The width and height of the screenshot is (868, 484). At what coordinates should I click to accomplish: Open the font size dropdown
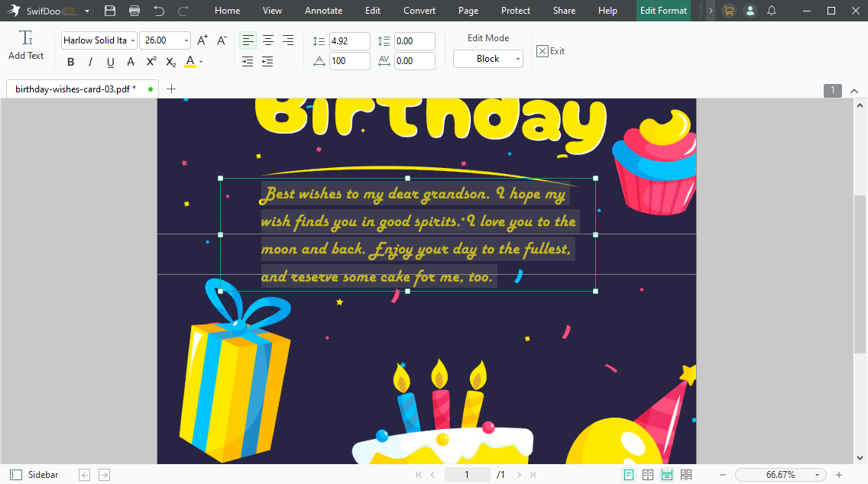(x=186, y=40)
